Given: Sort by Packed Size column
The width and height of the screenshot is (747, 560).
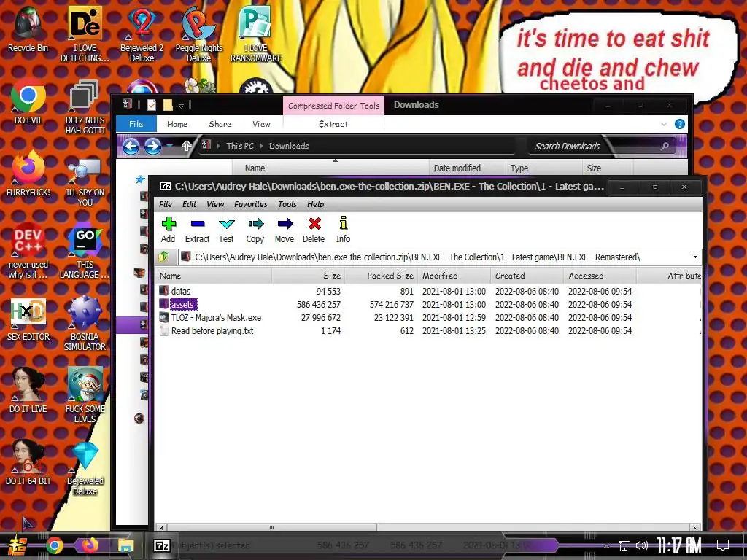Looking at the screenshot, I should click(x=381, y=276).
